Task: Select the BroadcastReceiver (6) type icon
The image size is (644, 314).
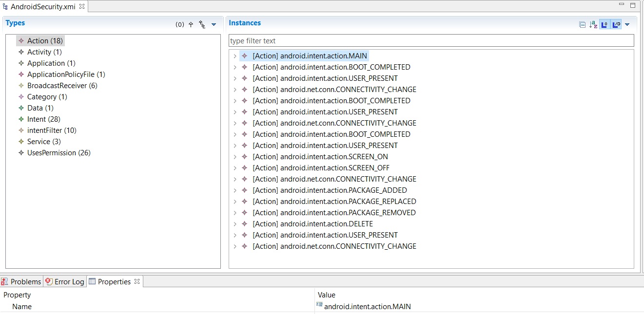Action: (x=21, y=86)
